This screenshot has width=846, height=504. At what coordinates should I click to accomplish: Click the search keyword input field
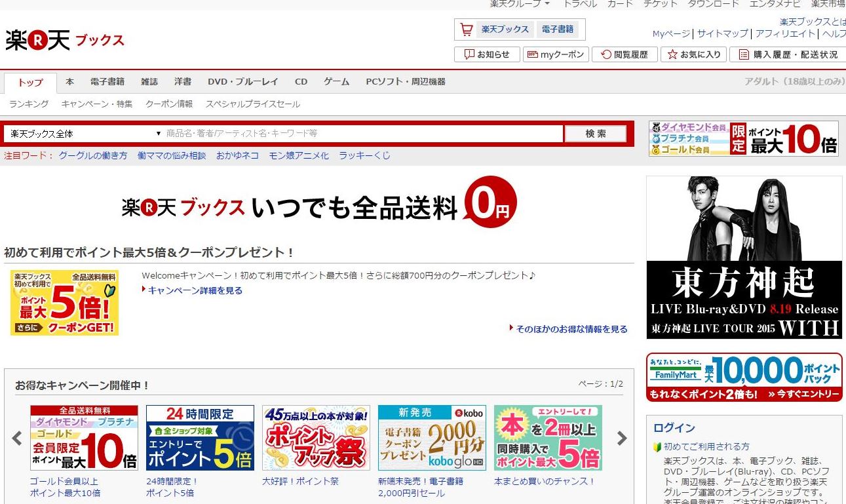pos(362,134)
